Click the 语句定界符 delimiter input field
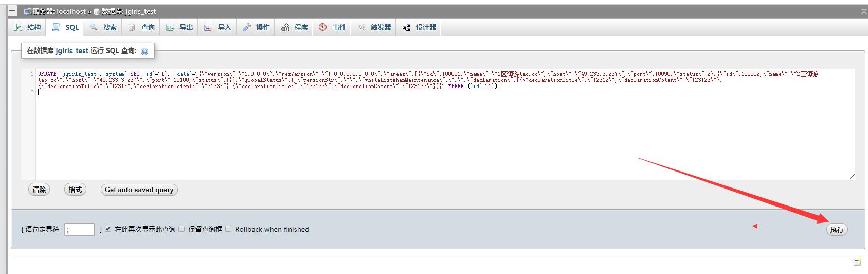 pyautogui.click(x=79, y=229)
